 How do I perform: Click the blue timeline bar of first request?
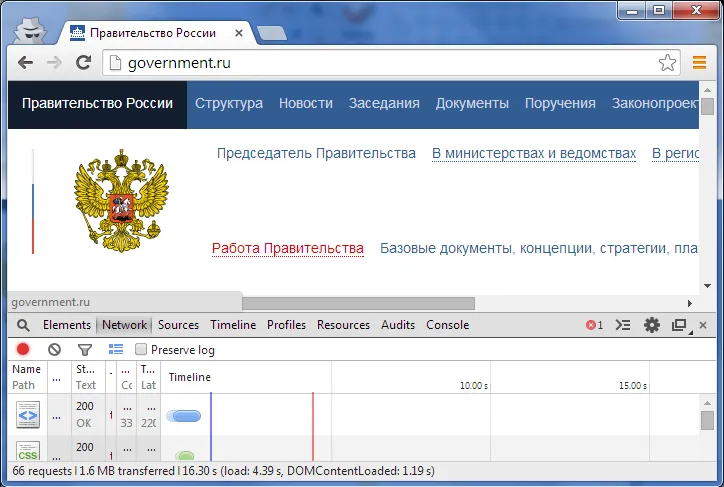coord(184,416)
